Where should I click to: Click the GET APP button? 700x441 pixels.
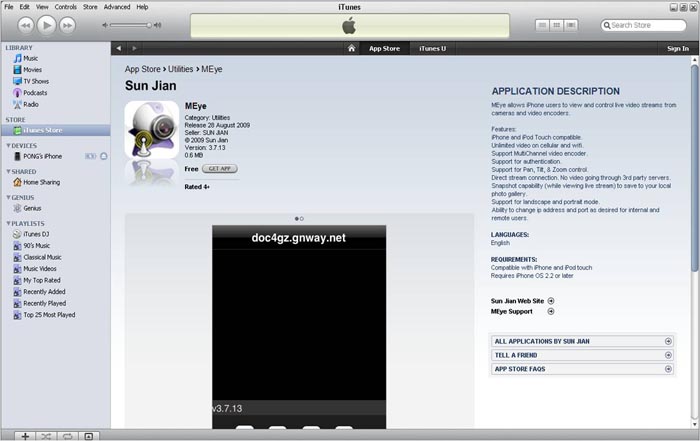[220, 169]
